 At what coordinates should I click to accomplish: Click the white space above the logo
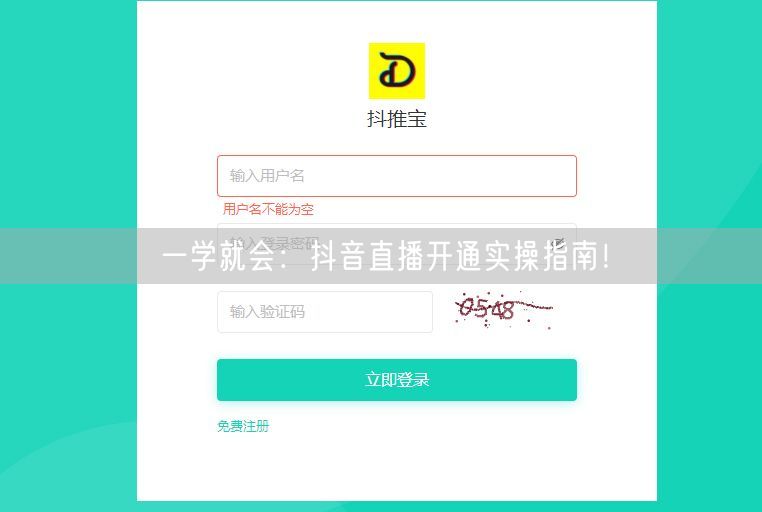pyautogui.click(x=397, y=22)
